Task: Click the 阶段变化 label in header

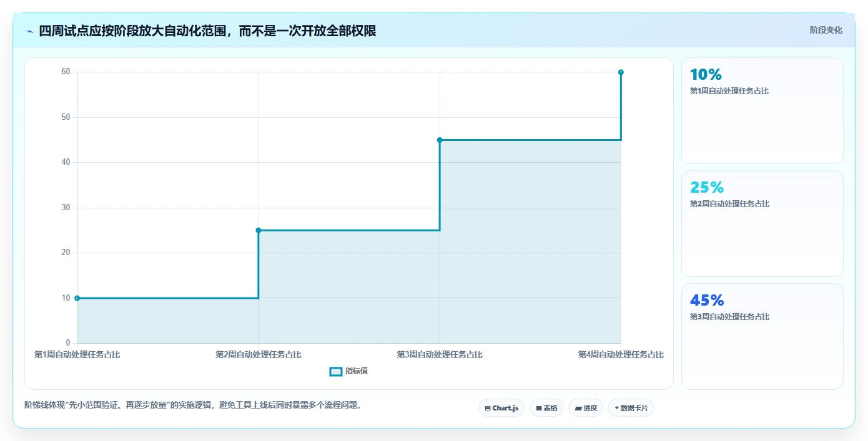Action: click(x=826, y=30)
